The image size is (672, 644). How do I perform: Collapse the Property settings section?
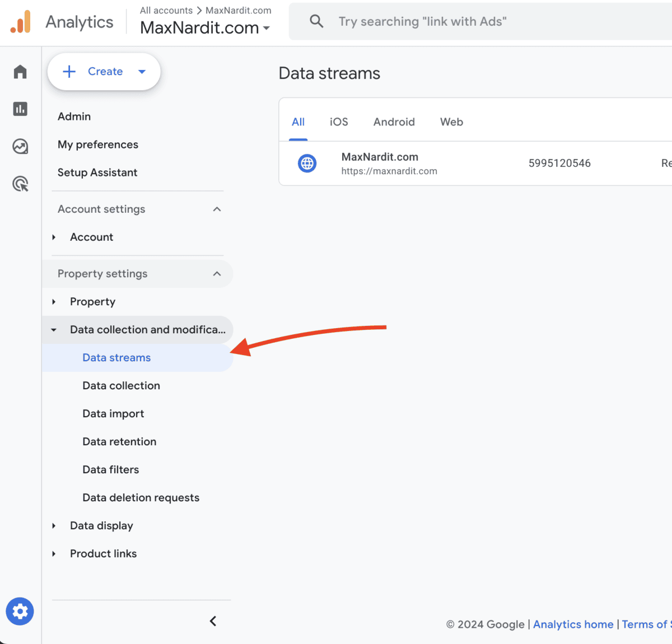tap(217, 274)
